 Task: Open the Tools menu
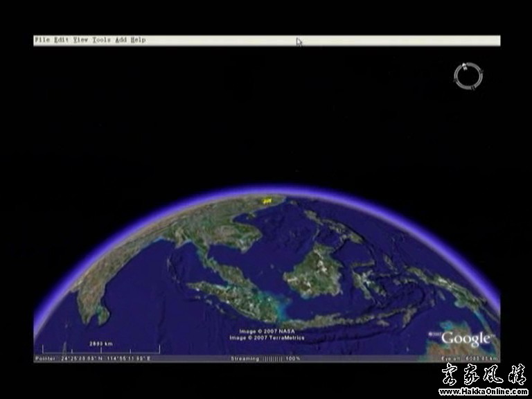pos(101,40)
